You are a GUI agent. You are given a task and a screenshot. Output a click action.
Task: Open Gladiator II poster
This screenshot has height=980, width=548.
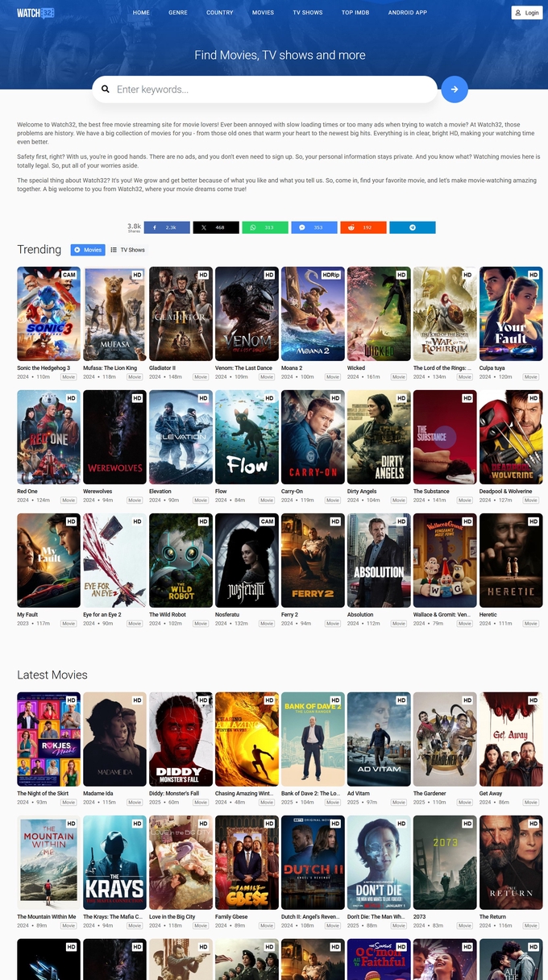point(181,314)
